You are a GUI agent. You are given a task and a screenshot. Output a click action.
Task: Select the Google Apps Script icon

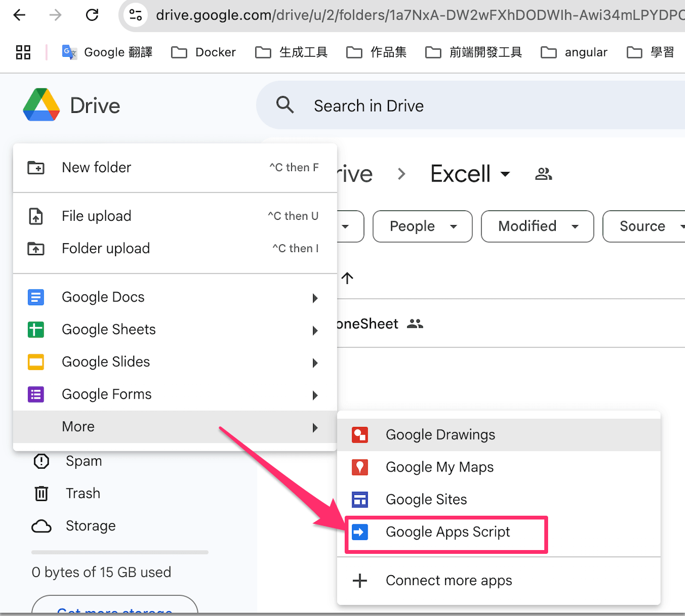point(360,532)
